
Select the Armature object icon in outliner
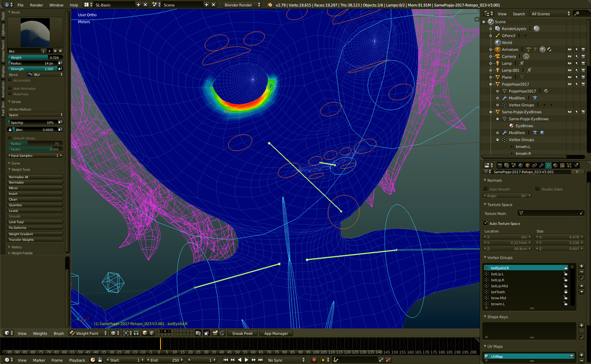pos(498,50)
